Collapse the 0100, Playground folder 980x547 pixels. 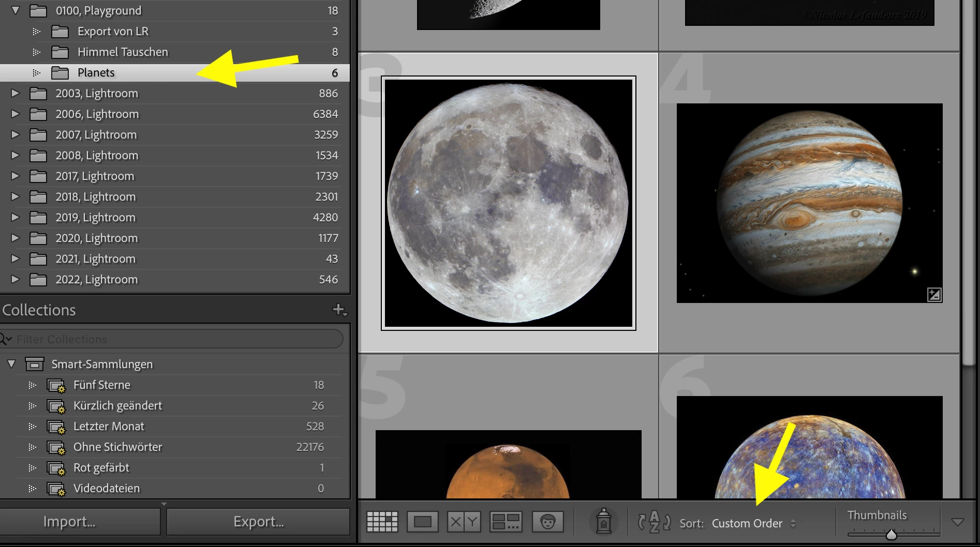coord(16,10)
